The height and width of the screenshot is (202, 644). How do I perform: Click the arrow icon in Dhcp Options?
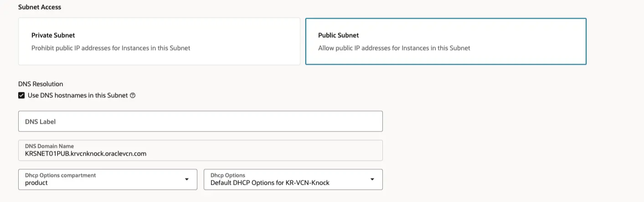(372, 179)
